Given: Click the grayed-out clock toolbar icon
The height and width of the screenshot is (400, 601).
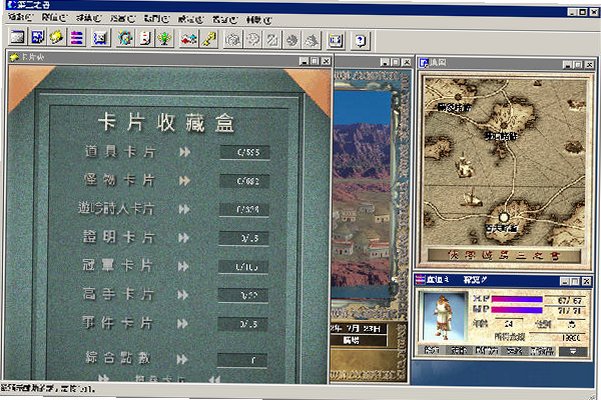Looking at the screenshot, I should tap(253, 39).
